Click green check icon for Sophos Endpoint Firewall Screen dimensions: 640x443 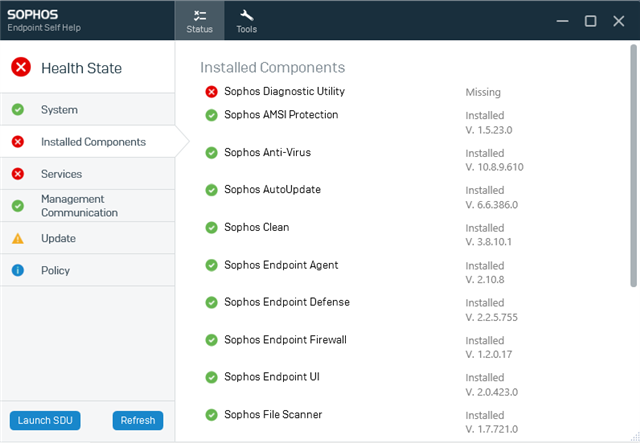pos(211,340)
